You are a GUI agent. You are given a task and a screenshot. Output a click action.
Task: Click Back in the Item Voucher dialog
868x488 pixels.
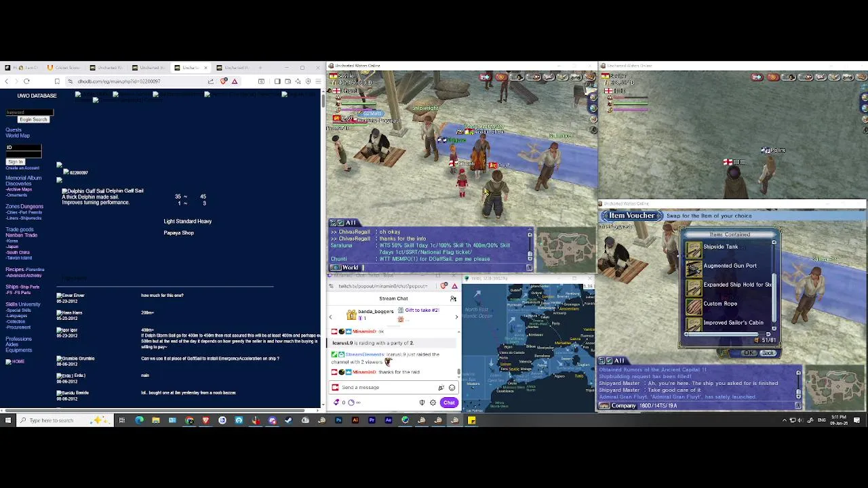(768, 353)
